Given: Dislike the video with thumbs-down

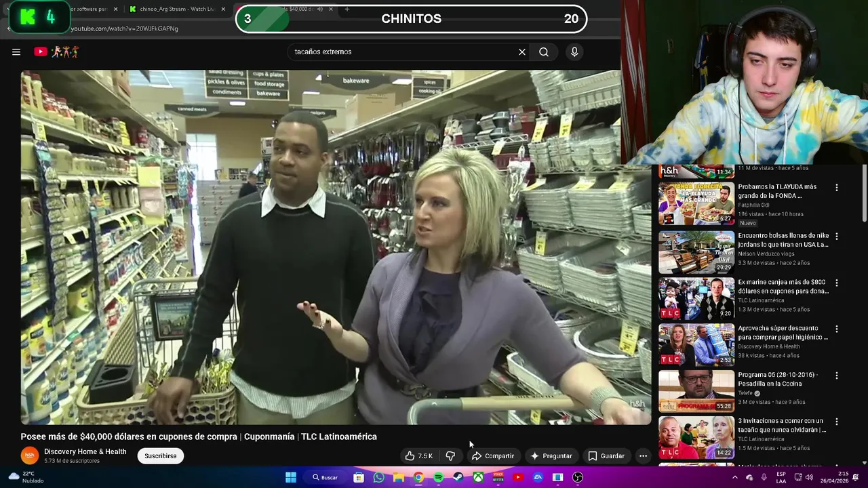Looking at the screenshot, I should (450, 456).
